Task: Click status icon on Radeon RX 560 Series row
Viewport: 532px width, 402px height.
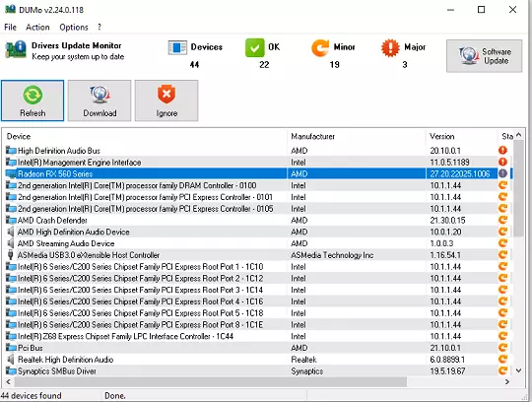Action: 502,173
